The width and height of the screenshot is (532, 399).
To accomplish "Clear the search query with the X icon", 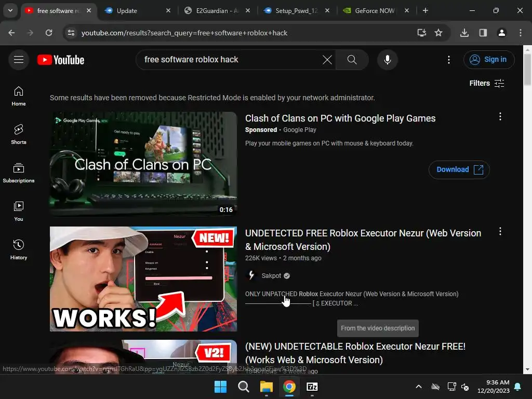I will [x=327, y=60].
